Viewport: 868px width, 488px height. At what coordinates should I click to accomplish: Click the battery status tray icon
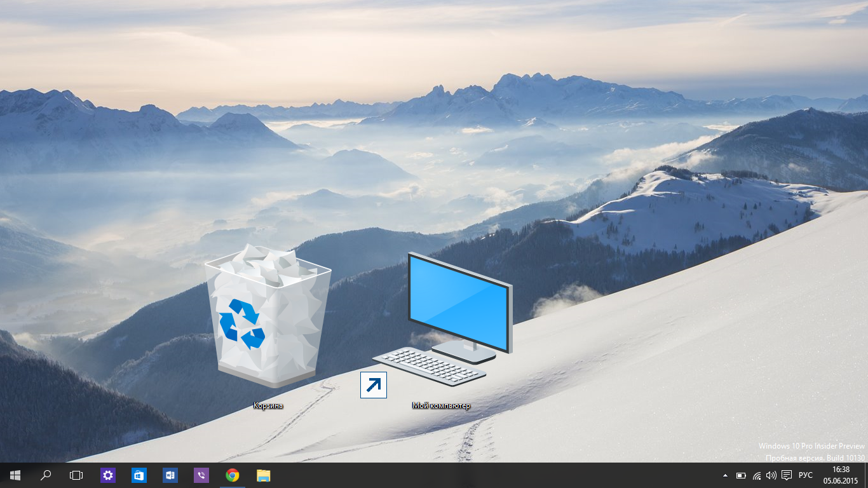[741, 475]
